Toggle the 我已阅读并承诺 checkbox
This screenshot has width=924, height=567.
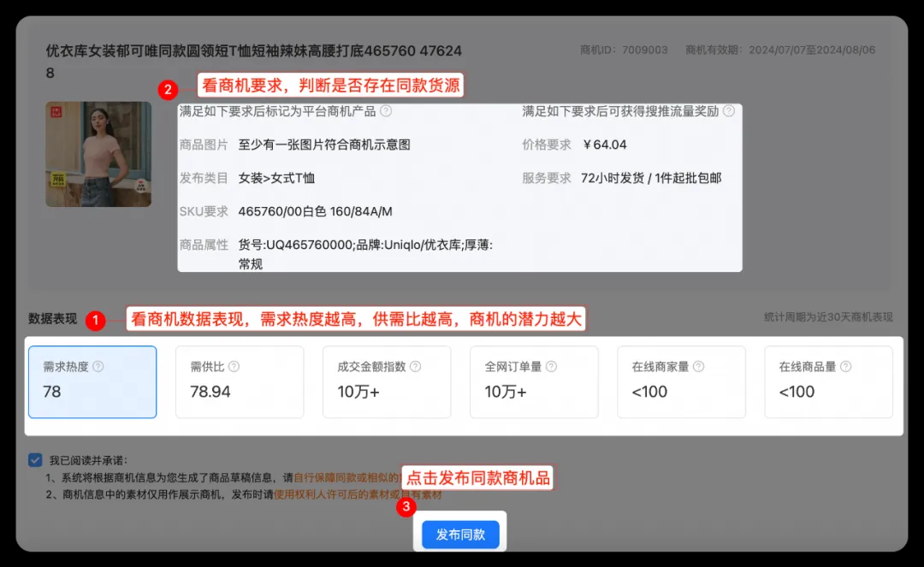coord(35,460)
